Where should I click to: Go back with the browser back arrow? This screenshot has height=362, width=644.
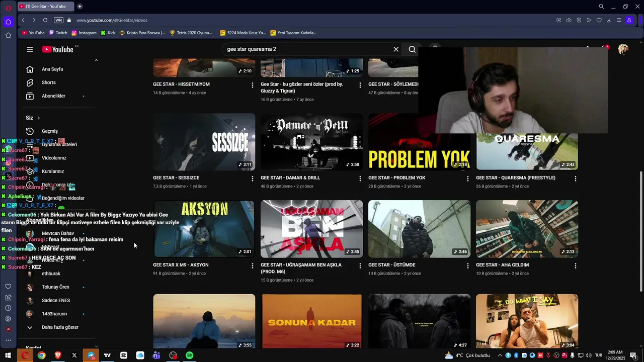[23, 20]
